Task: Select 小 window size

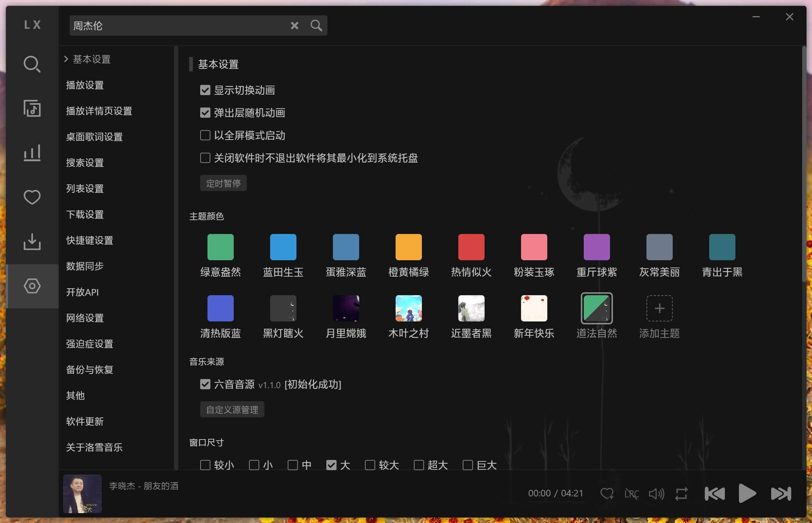Action: click(254, 465)
